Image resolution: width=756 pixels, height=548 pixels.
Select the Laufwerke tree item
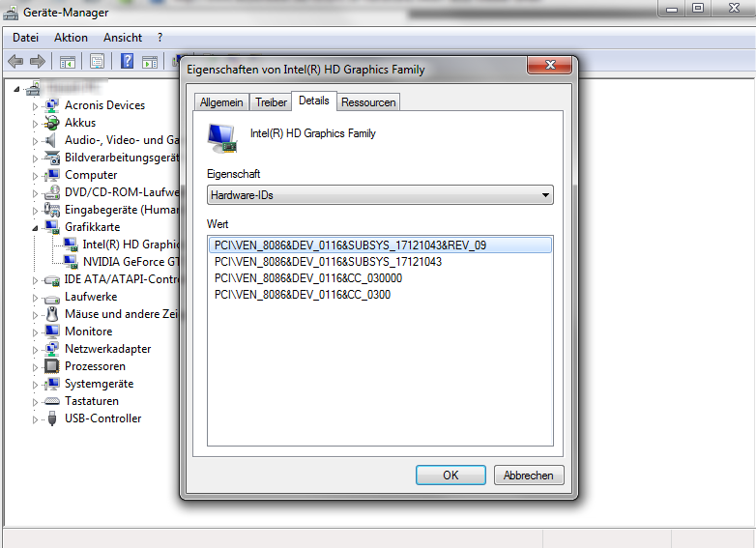click(91, 297)
